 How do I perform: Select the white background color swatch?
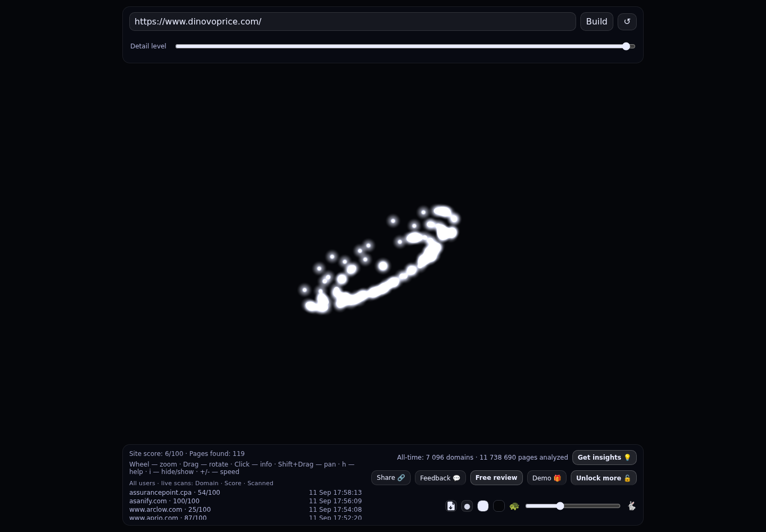coord(483,506)
